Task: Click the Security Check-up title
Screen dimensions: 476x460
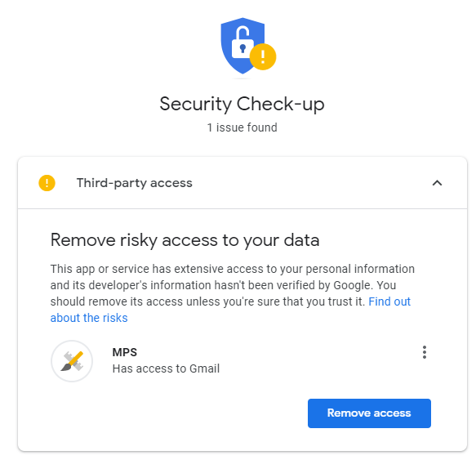Action: tap(242, 104)
